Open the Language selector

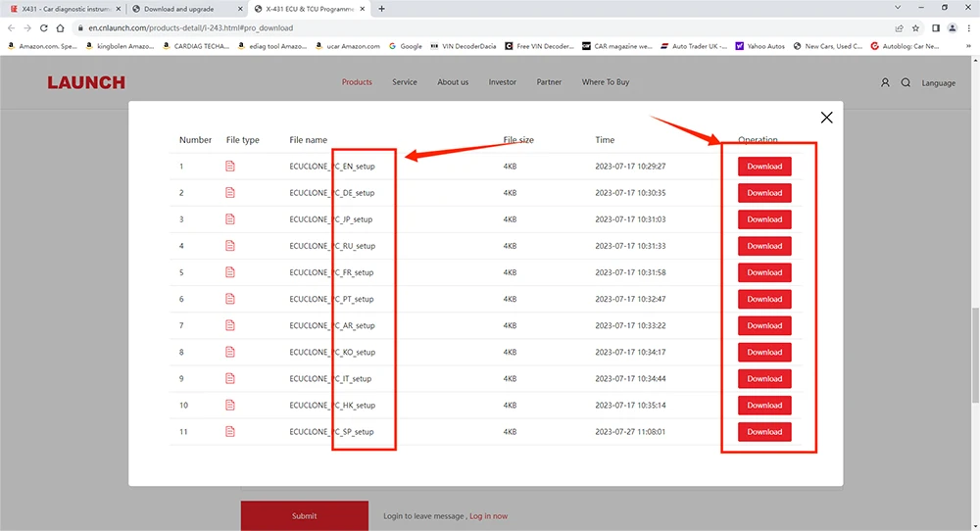[x=938, y=83]
